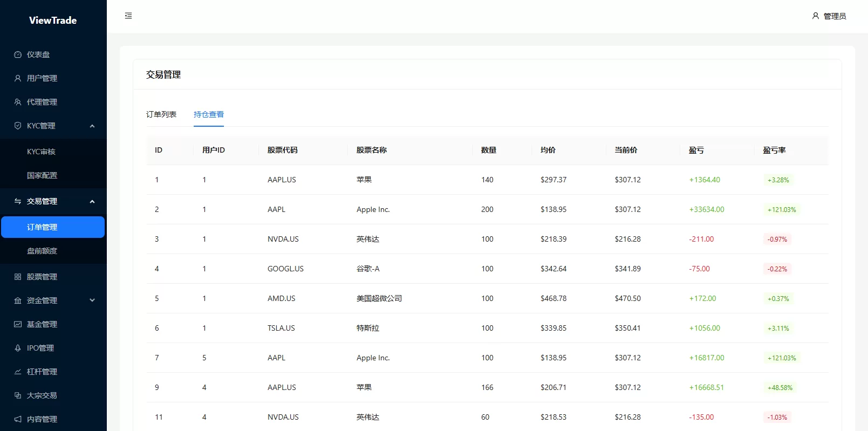Click the 交易管理 card title
Viewport: 868px width, 431px height.
click(163, 74)
